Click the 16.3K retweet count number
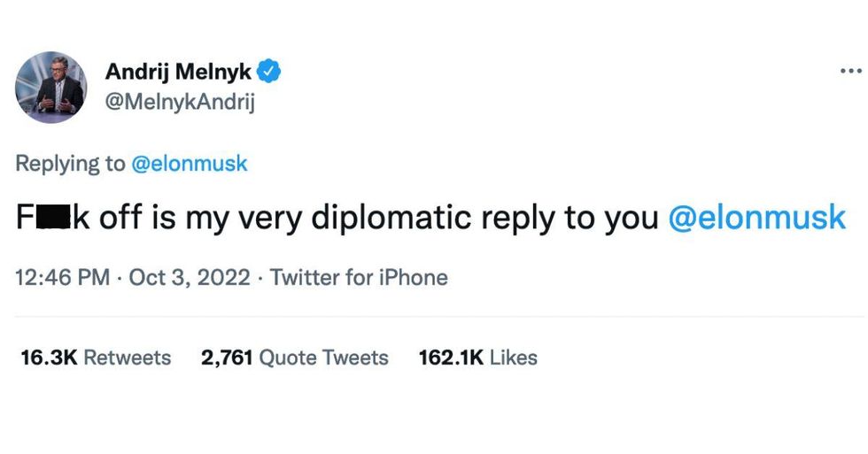The width and height of the screenshot is (868, 454). (x=48, y=358)
